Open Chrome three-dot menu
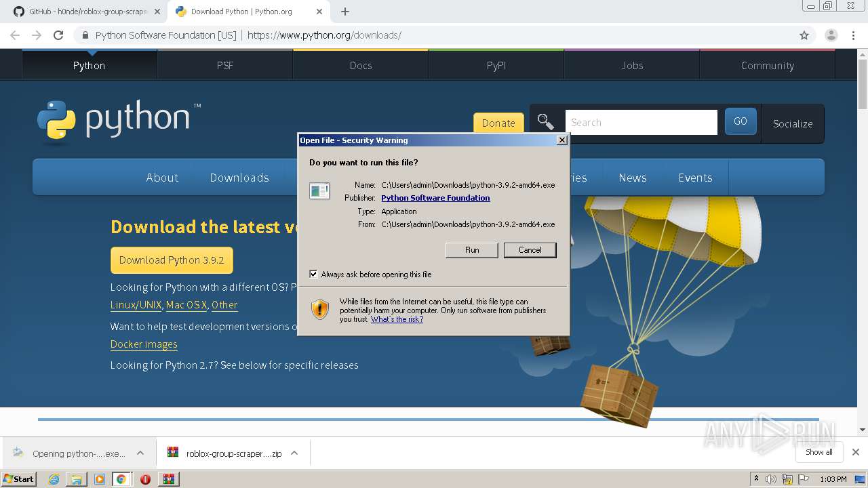The width and height of the screenshot is (868, 488). 853,35
